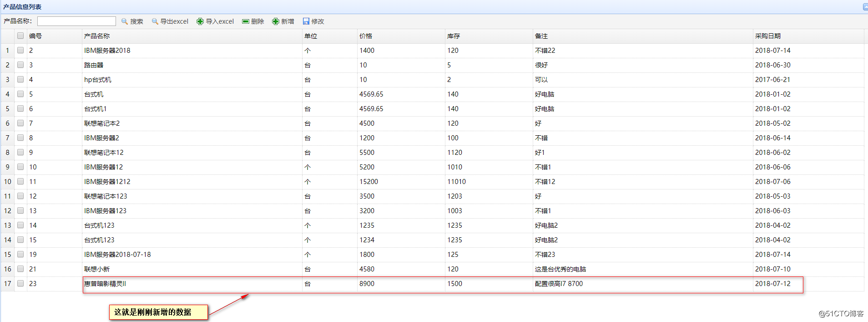Viewport: 868px width, 322px height.
Task: Click the 导出excel button label
Action: pyautogui.click(x=174, y=21)
